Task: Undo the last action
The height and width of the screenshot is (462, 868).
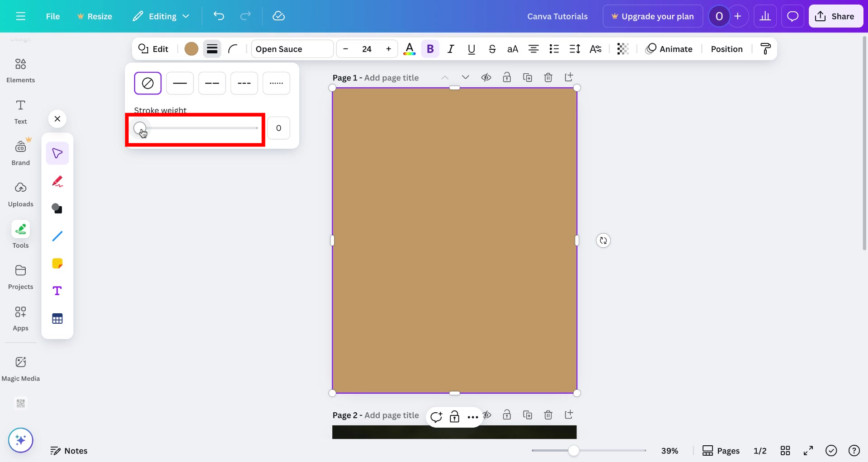Action: click(219, 16)
